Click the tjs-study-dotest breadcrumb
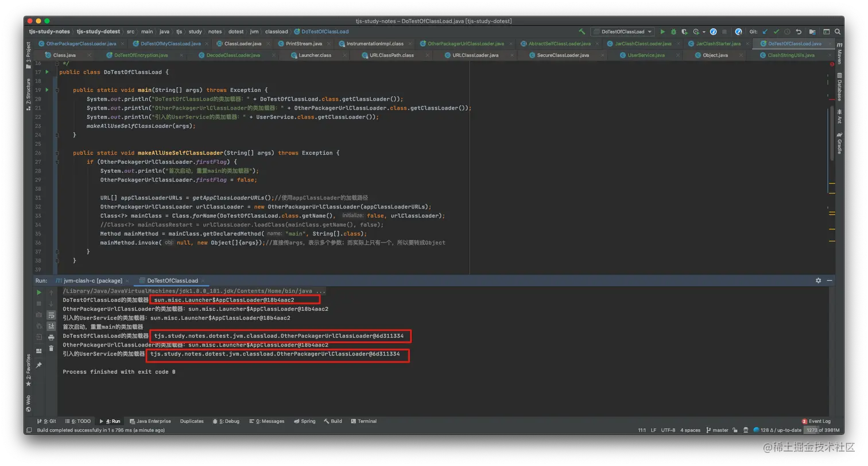 click(98, 32)
